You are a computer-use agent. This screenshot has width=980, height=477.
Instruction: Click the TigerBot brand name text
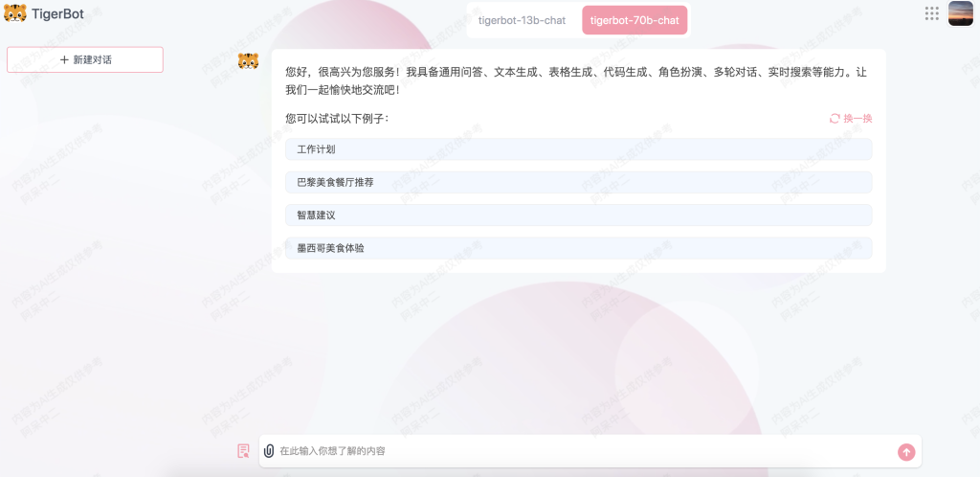[x=57, y=13]
